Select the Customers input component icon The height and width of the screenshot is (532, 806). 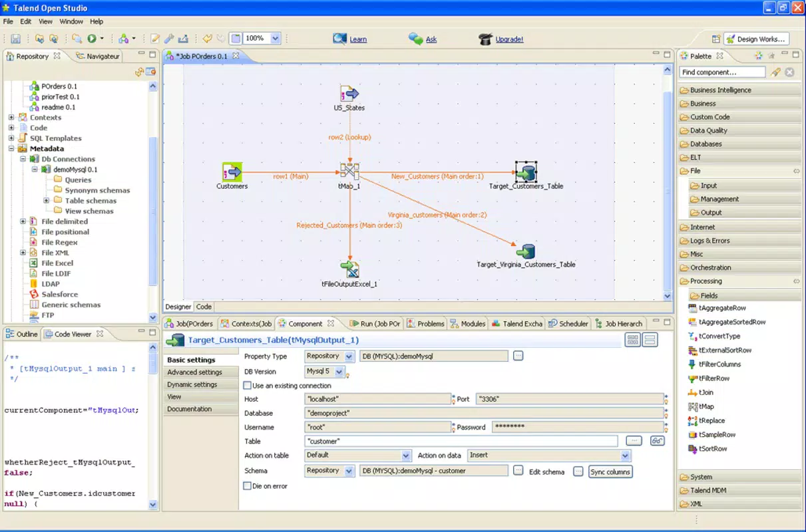[232, 172]
